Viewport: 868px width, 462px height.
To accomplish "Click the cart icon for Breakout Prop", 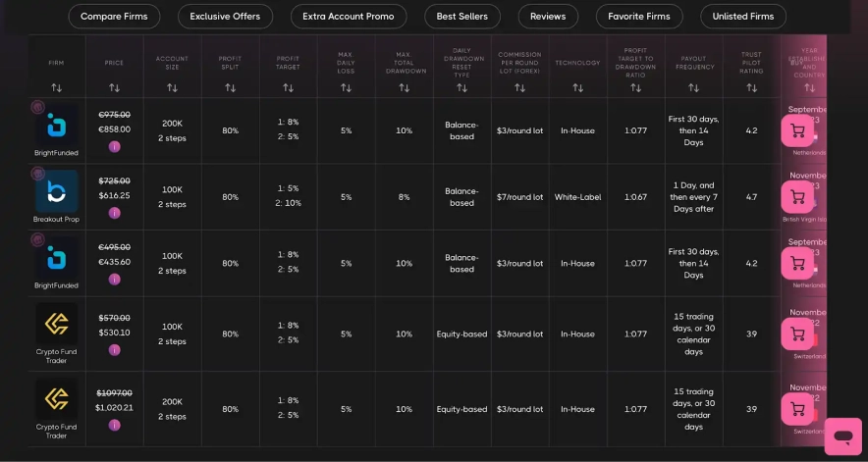I will (x=797, y=197).
